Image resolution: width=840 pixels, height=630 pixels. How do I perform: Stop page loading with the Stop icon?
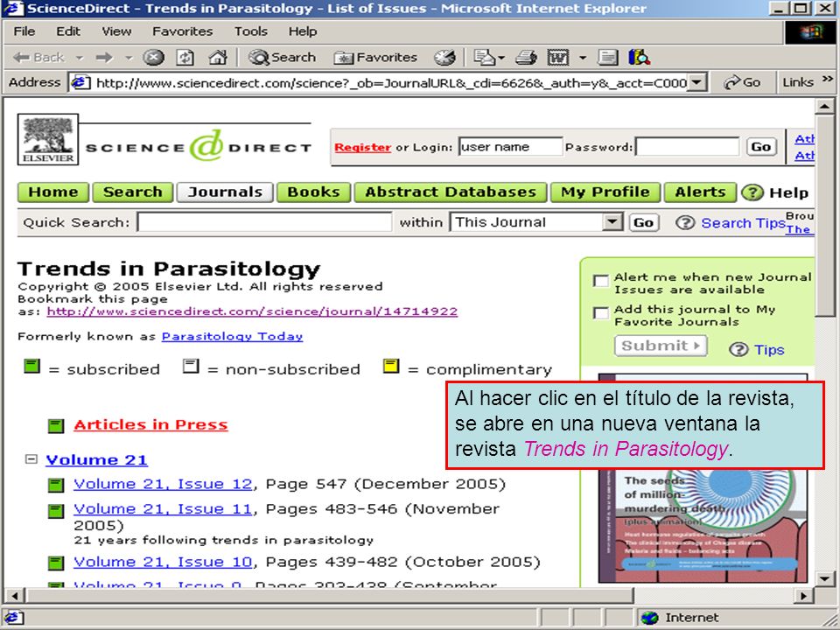pos(153,58)
